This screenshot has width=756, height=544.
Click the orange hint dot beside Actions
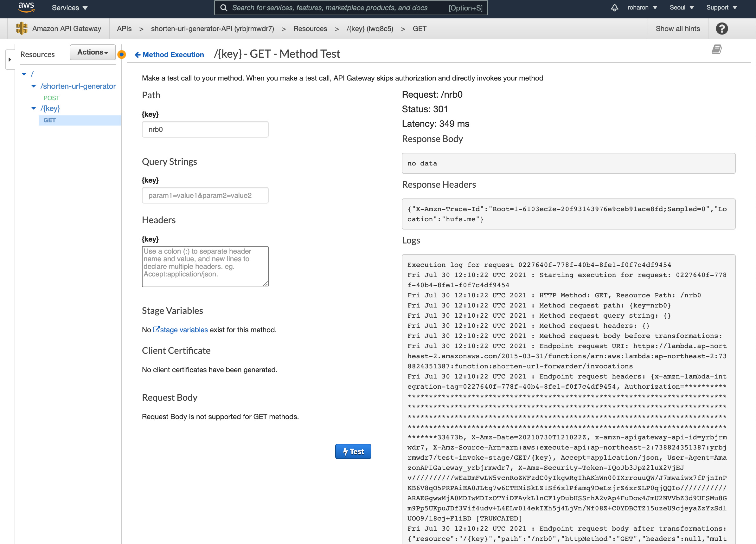point(122,54)
